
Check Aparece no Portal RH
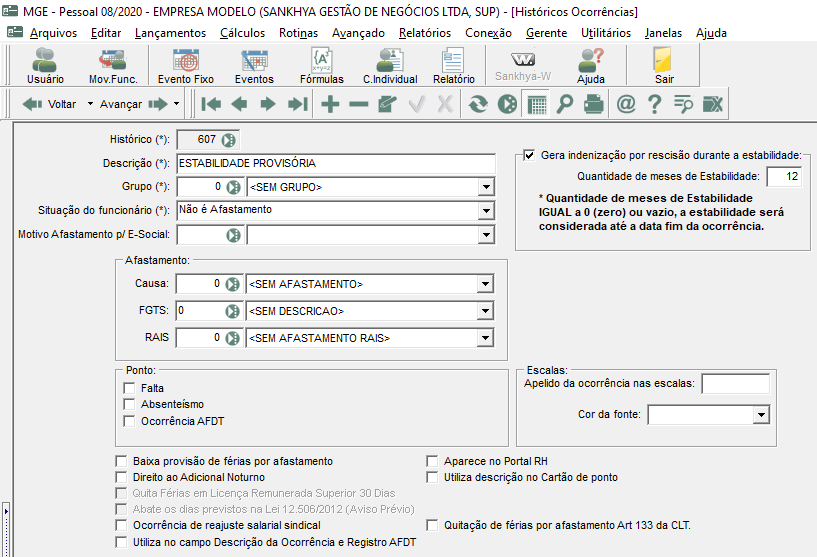pos(432,461)
